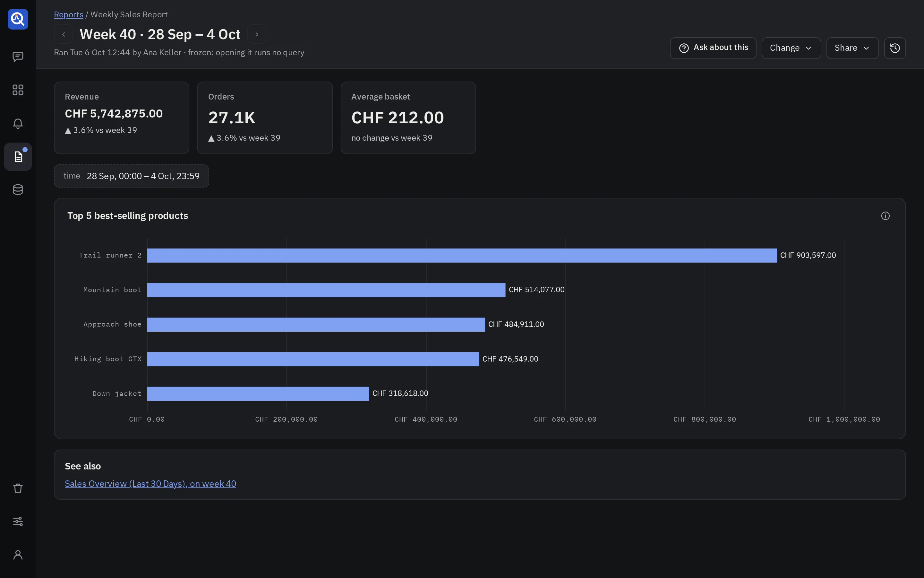Click the CHF 600,000.00 axis tick
The image size is (924, 578).
[x=565, y=419]
